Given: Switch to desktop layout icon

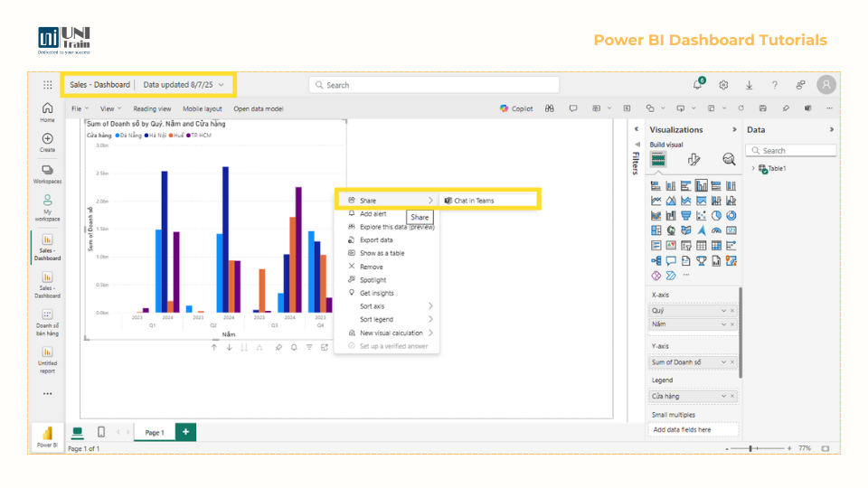Looking at the screenshot, I should coord(78,432).
